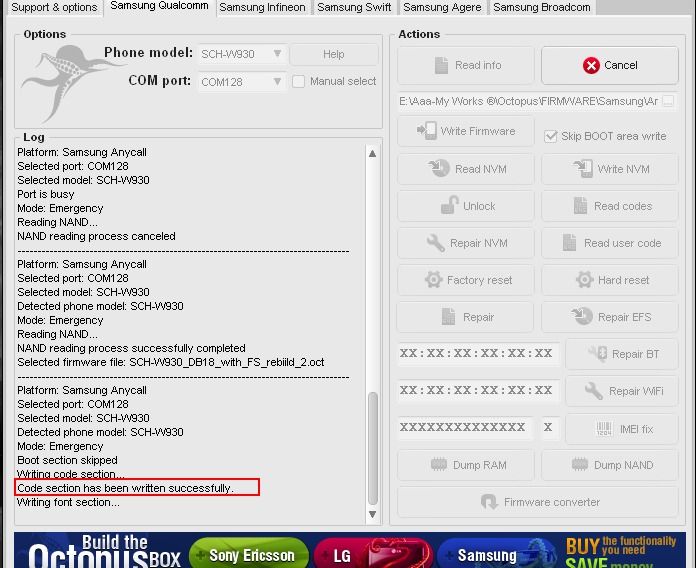
Task: Click the red Cancel icon
Action: (591, 65)
